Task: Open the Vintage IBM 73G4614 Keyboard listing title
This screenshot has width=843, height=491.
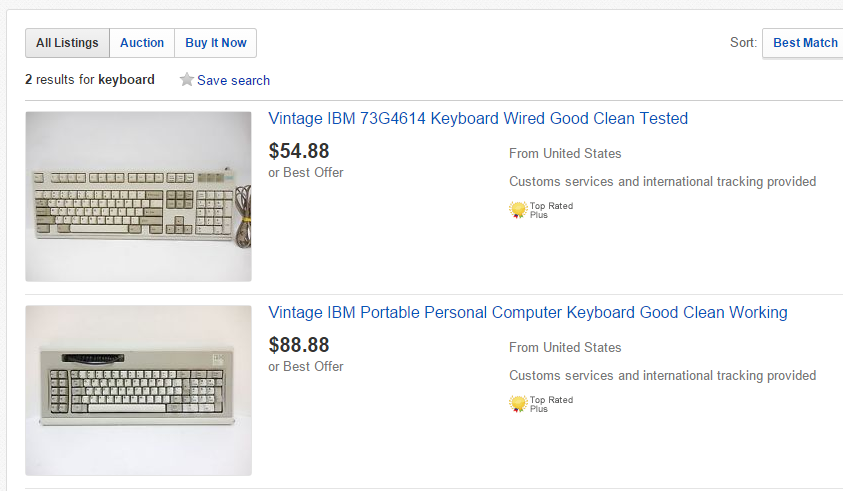Action: [478, 119]
